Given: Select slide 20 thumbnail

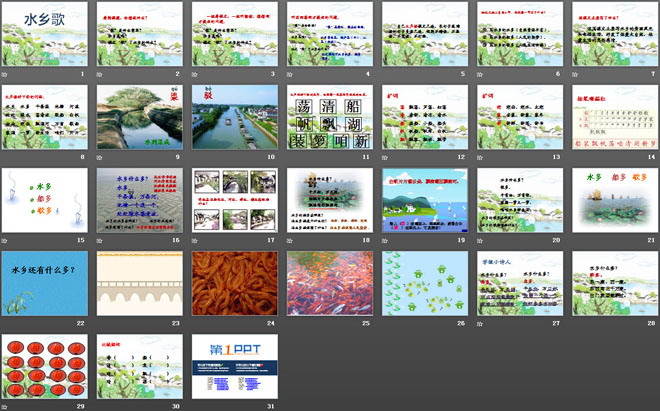Looking at the screenshot, I should click(x=520, y=200).
